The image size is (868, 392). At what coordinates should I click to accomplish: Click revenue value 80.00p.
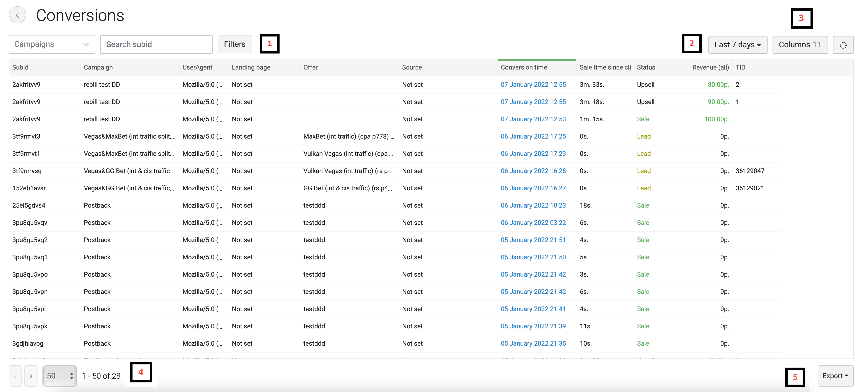[718, 85]
